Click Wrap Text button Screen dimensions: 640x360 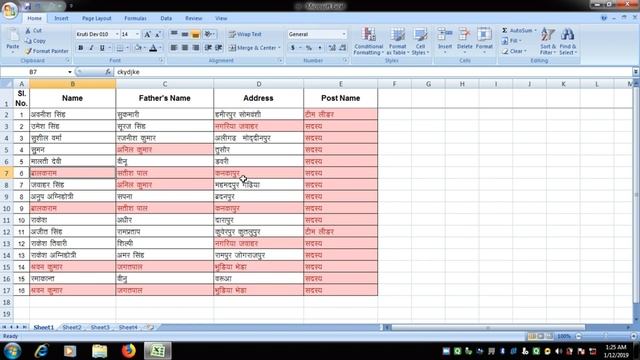tap(245, 34)
